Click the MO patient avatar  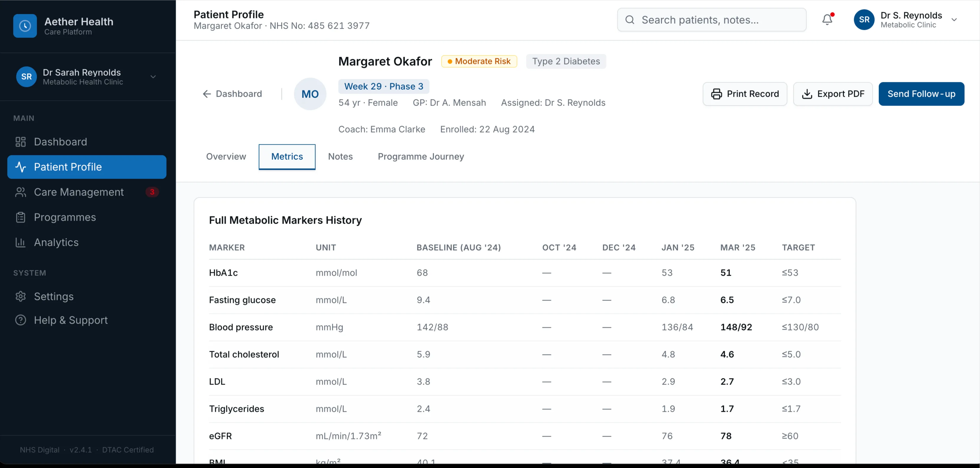click(x=310, y=94)
